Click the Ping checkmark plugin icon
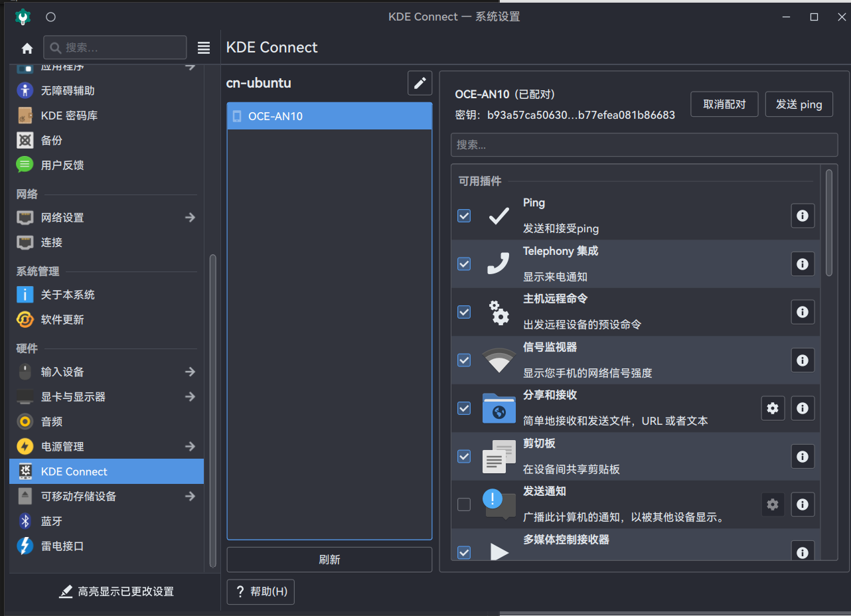This screenshot has width=851, height=616. pos(499,216)
